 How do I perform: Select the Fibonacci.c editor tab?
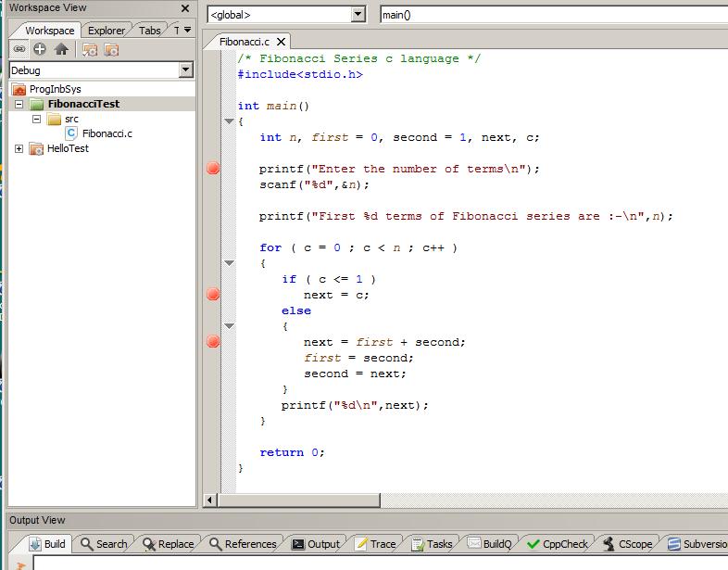[245, 42]
